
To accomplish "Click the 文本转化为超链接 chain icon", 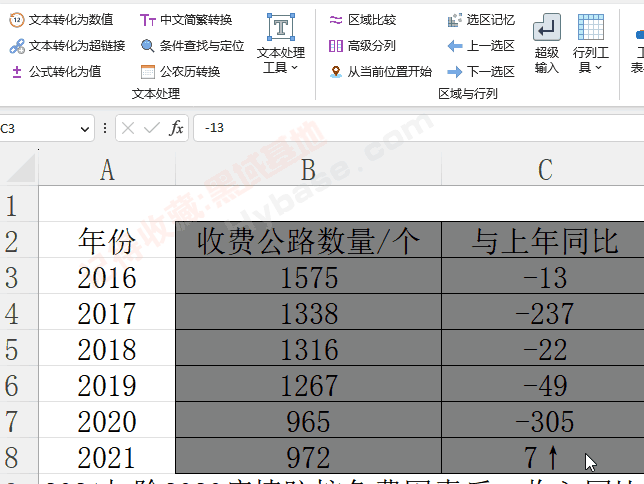I will (17, 46).
